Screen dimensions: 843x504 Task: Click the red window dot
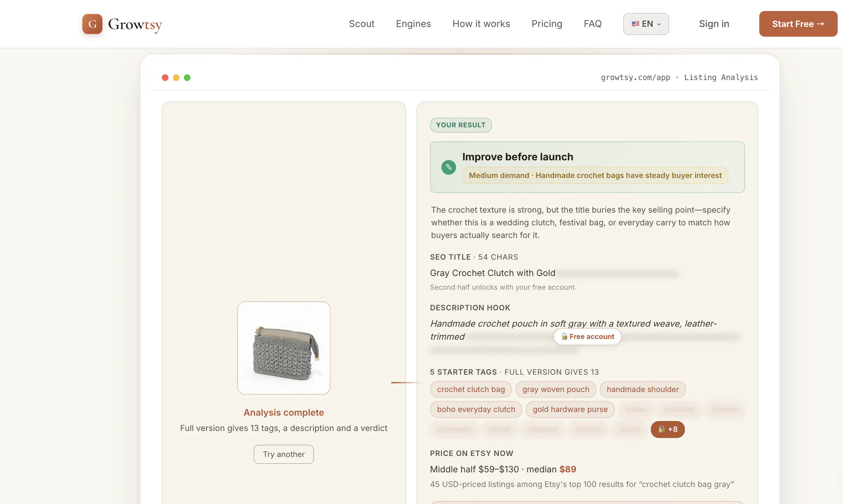[x=165, y=78]
